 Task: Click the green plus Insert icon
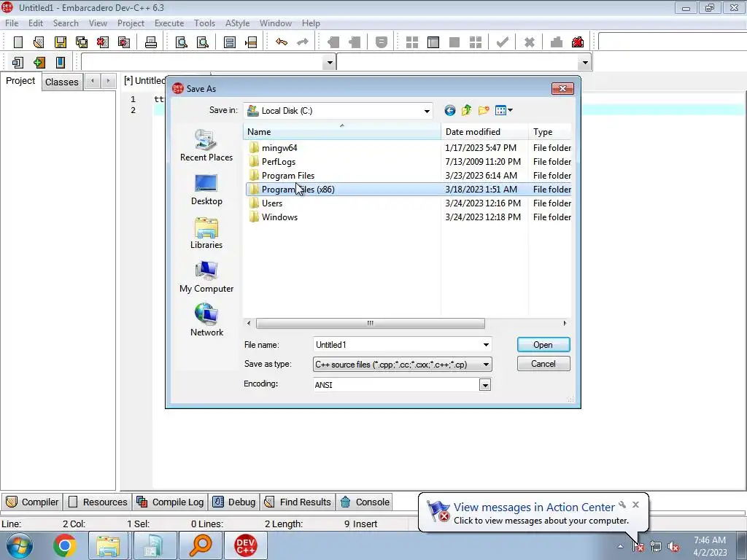coord(39,63)
